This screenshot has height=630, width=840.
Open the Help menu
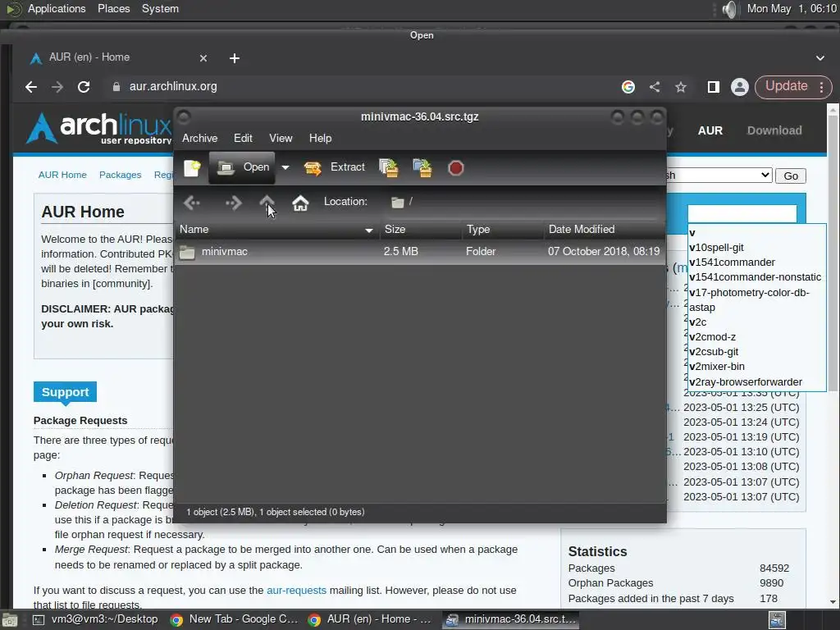pyautogui.click(x=321, y=138)
